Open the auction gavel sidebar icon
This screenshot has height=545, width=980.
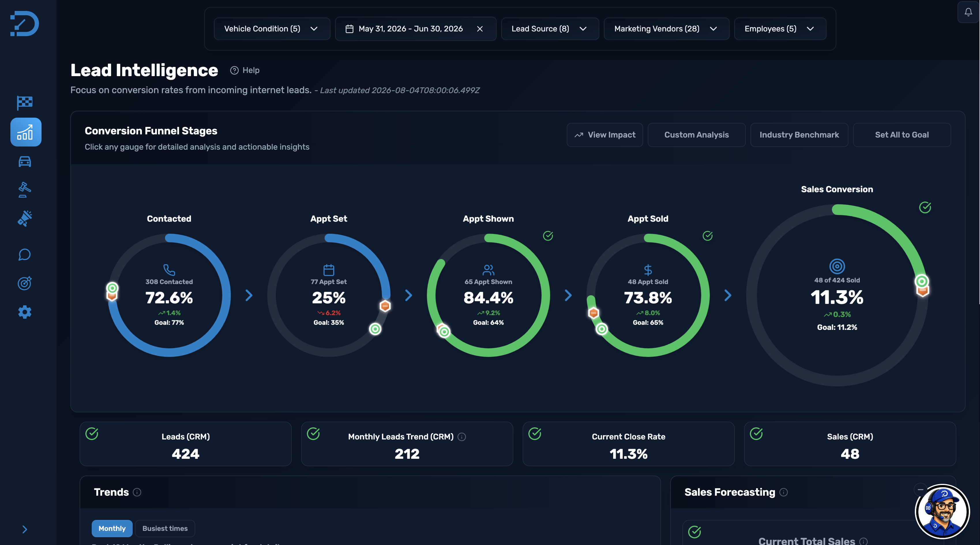coord(25,189)
